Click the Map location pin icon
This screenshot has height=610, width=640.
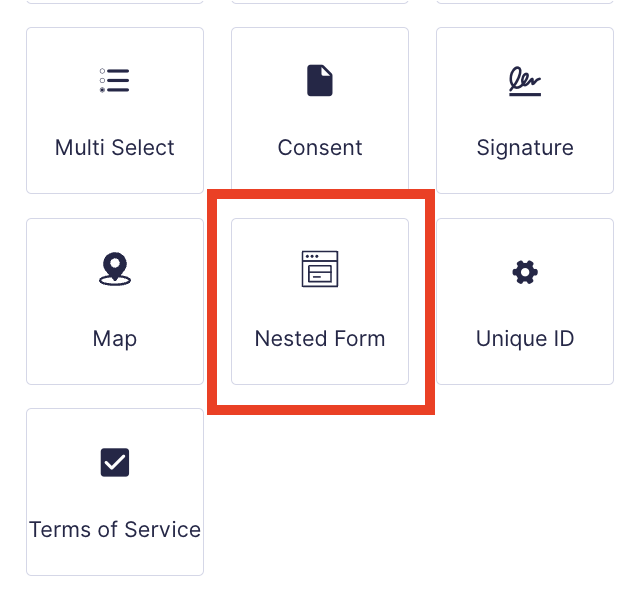coord(115,269)
